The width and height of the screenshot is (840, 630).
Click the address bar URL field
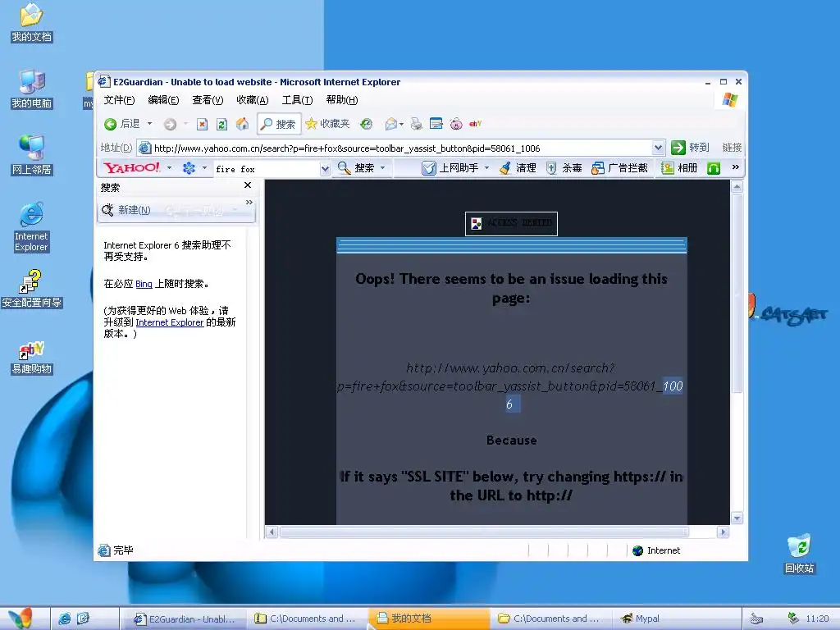tap(394, 148)
